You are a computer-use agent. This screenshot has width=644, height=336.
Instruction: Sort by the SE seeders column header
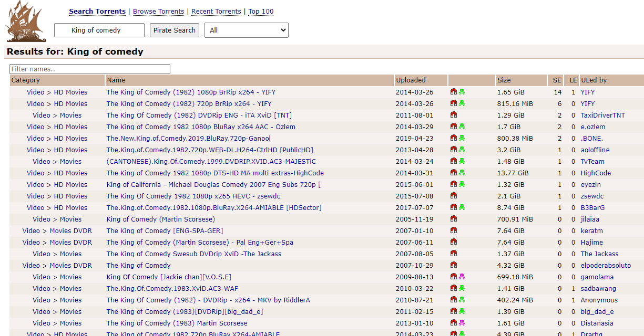coord(557,80)
